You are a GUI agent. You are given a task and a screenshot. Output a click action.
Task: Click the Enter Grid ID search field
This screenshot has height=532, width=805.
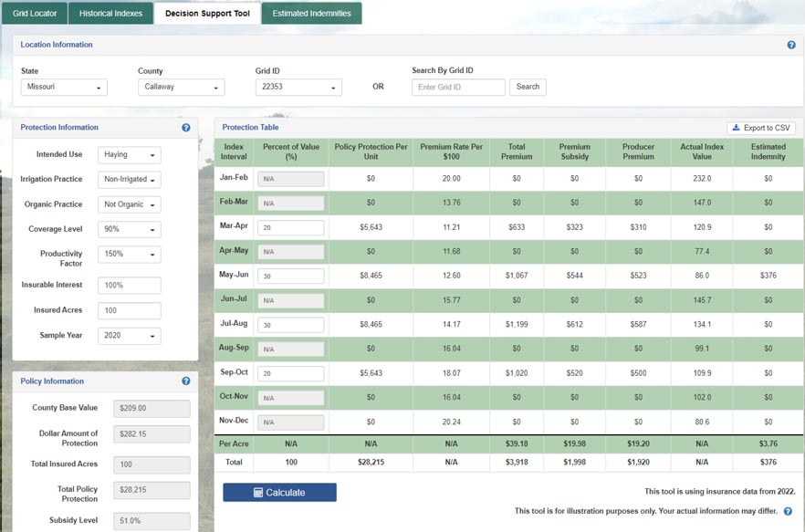(x=458, y=88)
